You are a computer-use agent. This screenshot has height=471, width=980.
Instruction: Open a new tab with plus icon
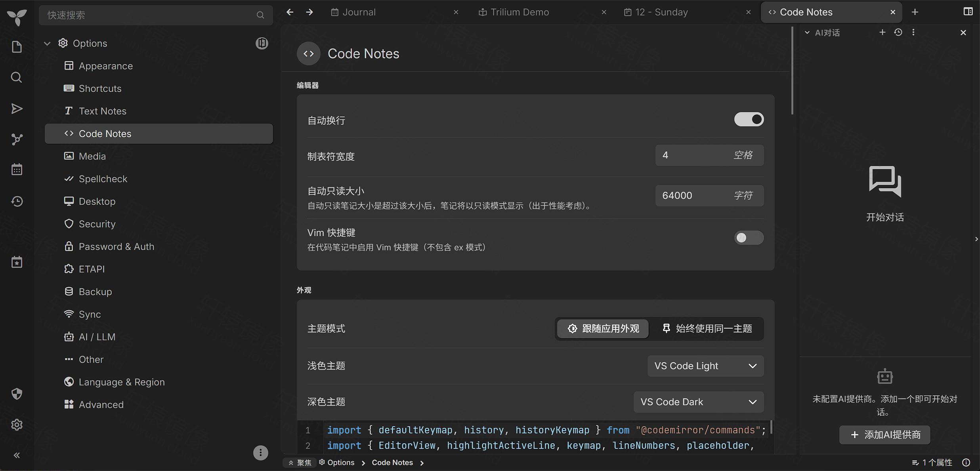tap(915, 12)
